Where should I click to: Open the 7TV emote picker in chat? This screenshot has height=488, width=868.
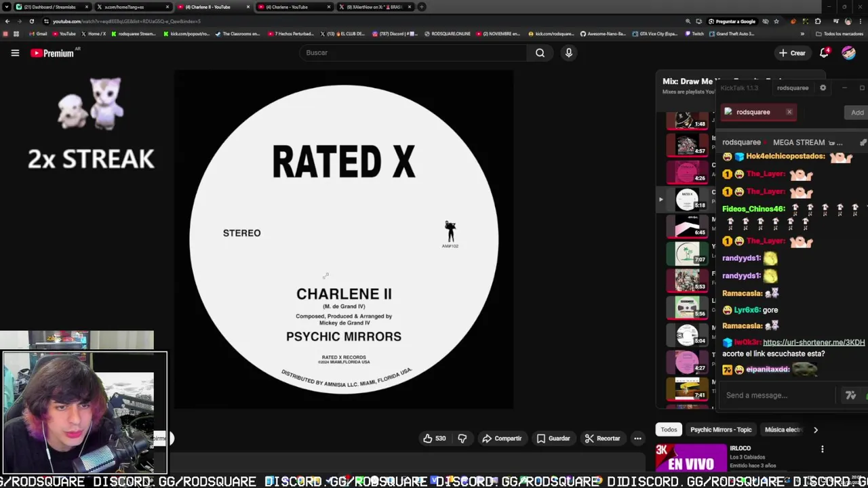[x=851, y=395]
